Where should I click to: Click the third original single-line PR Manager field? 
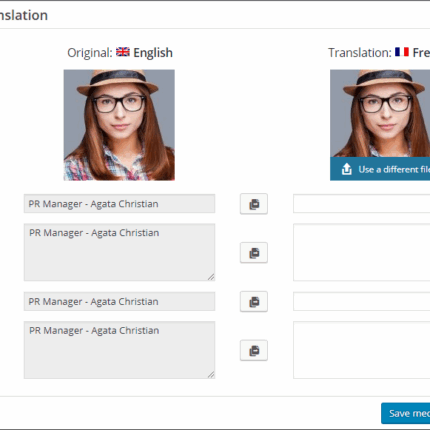(119, 301)
